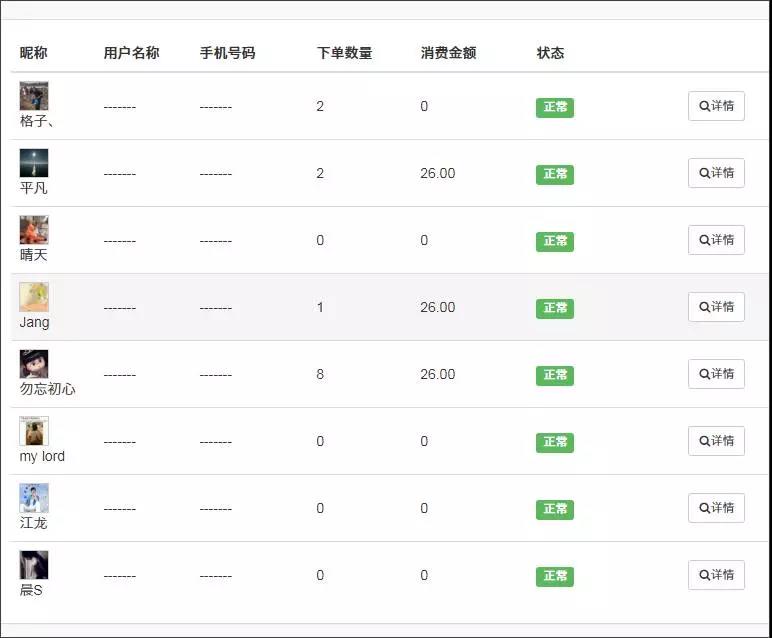Click Jang's profile avatar

point(34,297)
